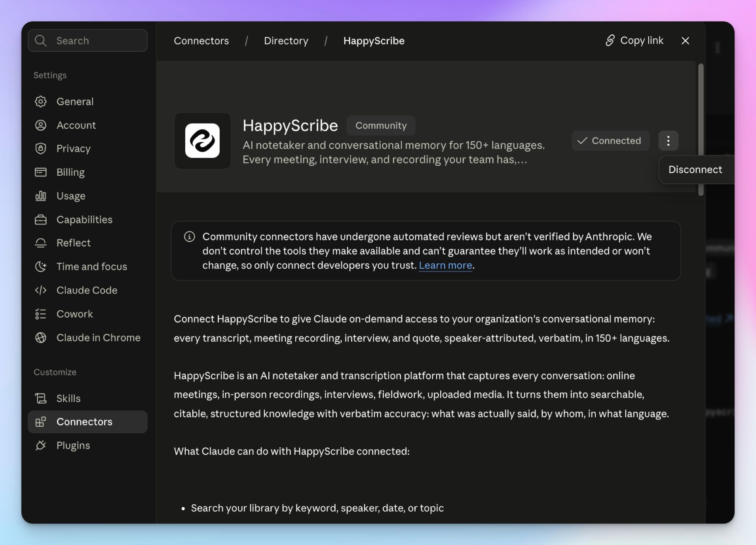Click 'Search your library by keyword' bullet

click(317, 508)
